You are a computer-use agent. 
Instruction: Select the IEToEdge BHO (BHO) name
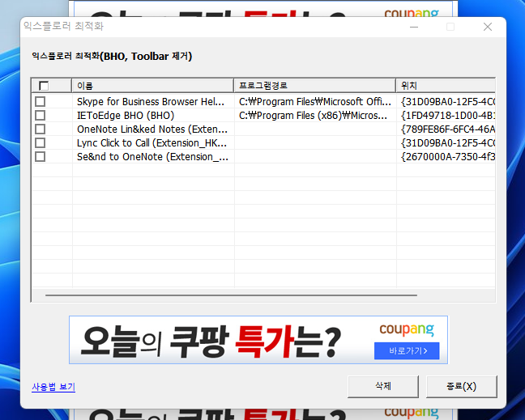126,116
